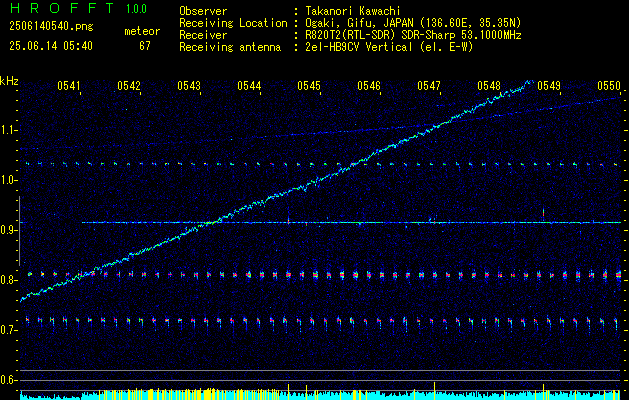
Task: Click time marker 0542
Action: click(129, 85)
